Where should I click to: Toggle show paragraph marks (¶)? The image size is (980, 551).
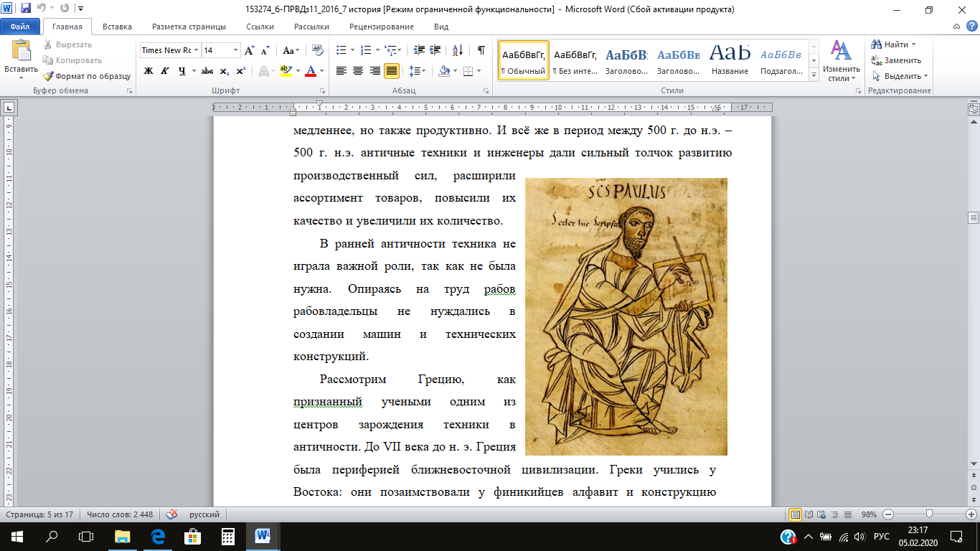(x=481, y=50)
